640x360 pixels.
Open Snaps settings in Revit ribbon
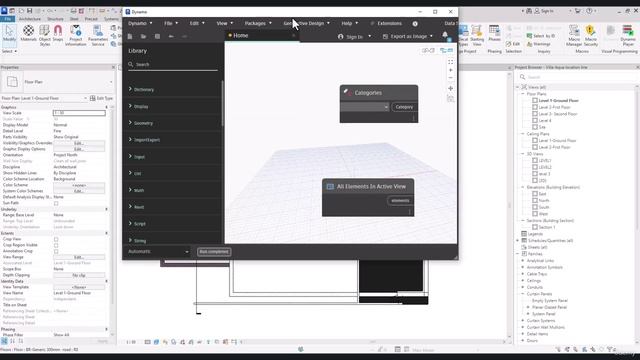point(58,34)
